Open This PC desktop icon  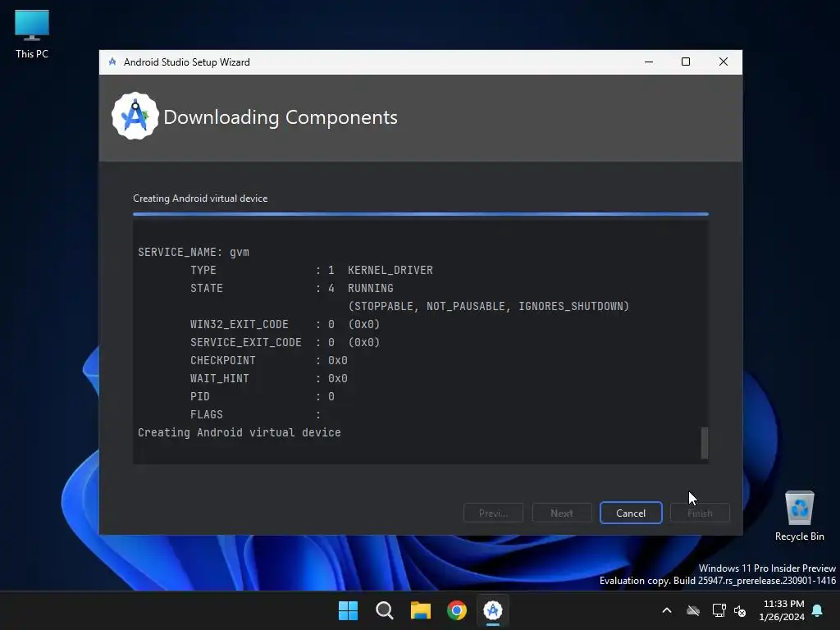[32, 34]
